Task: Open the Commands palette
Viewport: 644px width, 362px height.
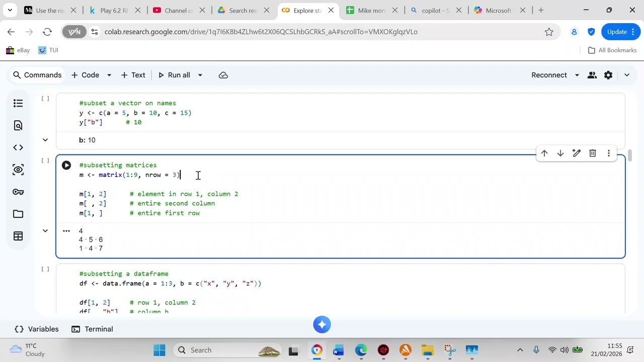Action: 37,75
